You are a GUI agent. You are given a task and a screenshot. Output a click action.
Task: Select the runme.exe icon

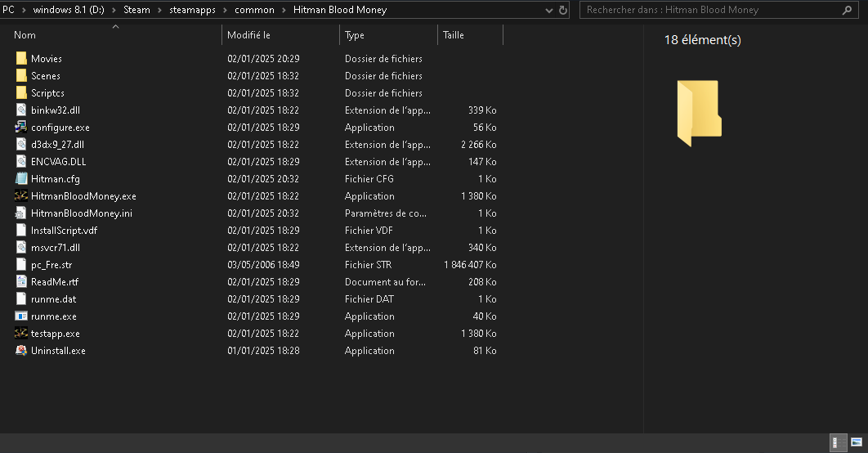21,316
